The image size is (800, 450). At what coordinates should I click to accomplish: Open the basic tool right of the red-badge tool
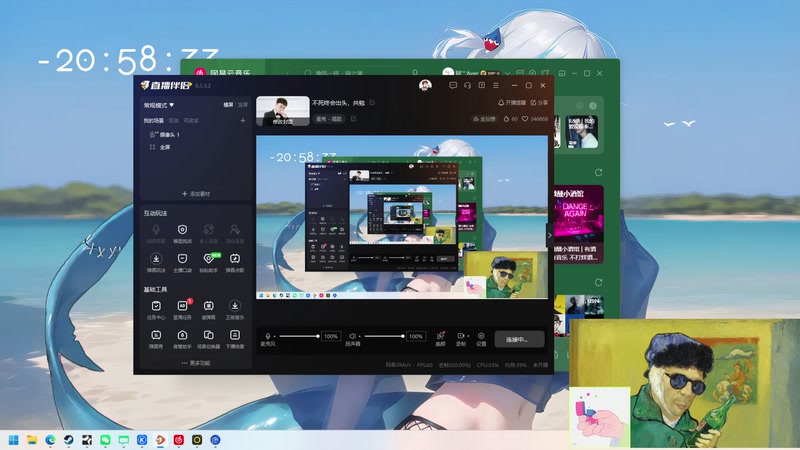[x=209, y=309]
